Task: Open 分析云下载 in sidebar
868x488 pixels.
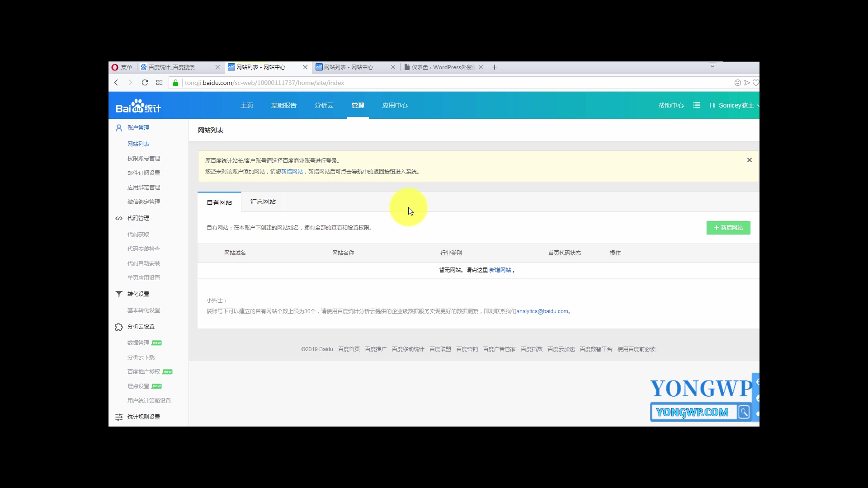Action: pyautogui.click(x=141, y=357)
